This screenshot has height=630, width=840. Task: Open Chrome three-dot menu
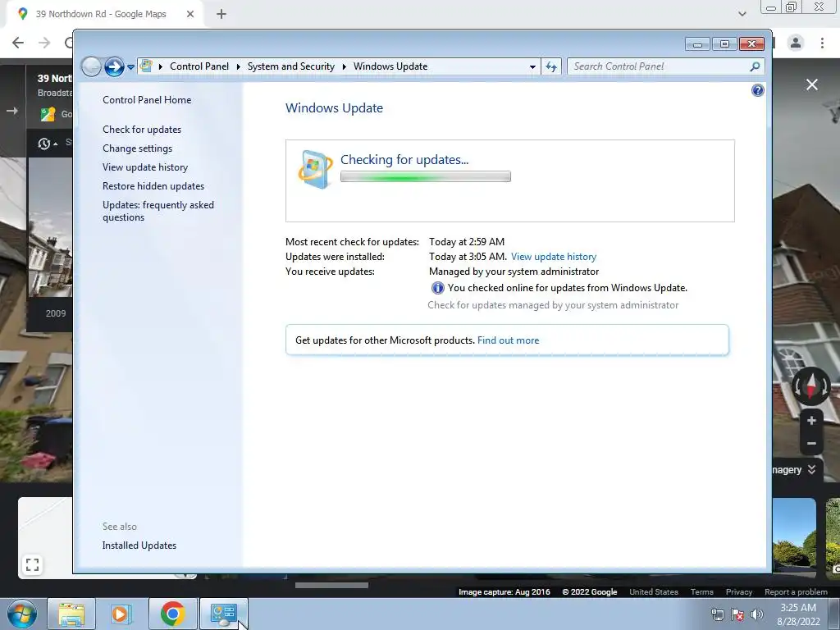(x=822, y=43)
